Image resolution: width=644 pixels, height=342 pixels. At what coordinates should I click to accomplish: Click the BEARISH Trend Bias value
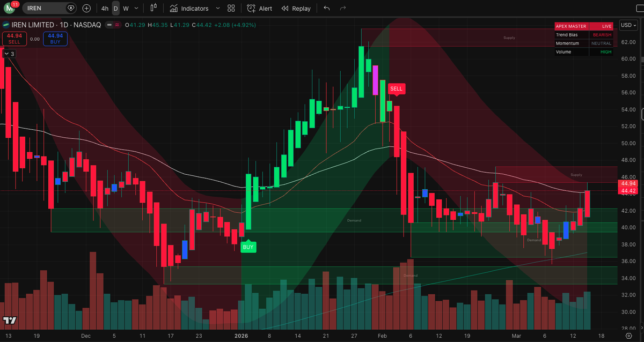coord(601,34)
